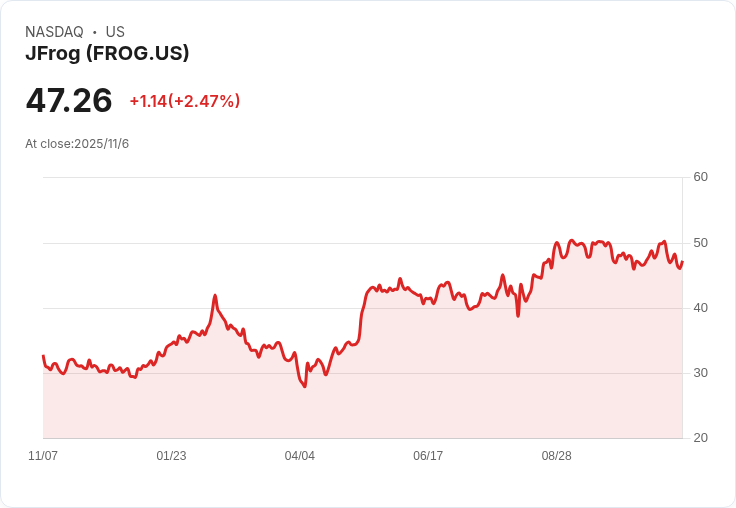Click the 06/17 x-axis date label

point(428,456)
